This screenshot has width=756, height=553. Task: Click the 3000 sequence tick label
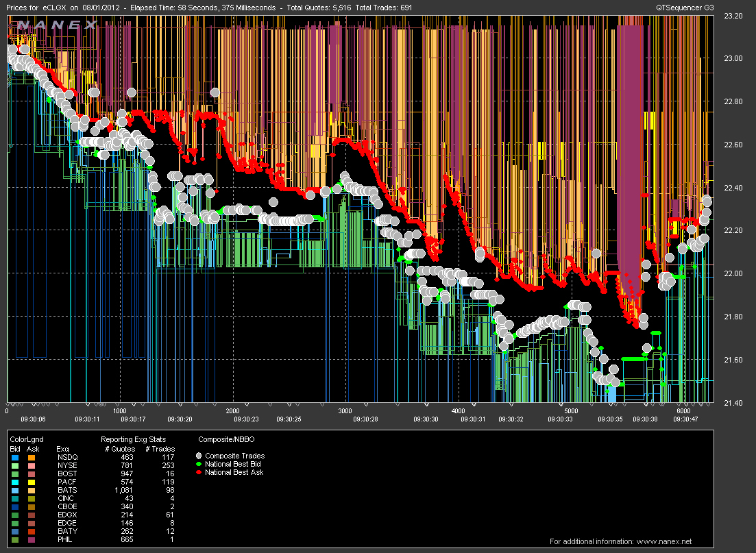tap(345, 410)
